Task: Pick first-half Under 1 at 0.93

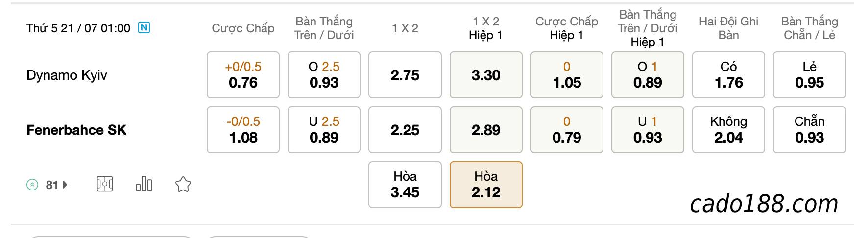Action: (x=648, y=130)
